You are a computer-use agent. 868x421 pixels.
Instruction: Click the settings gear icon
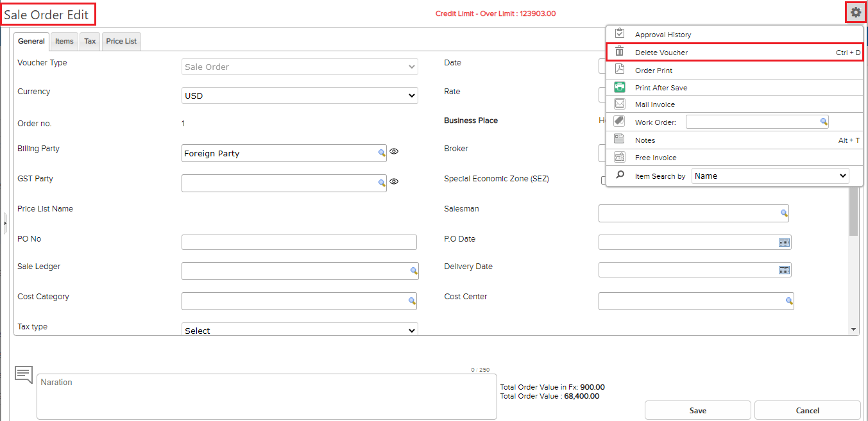[855, 12]
